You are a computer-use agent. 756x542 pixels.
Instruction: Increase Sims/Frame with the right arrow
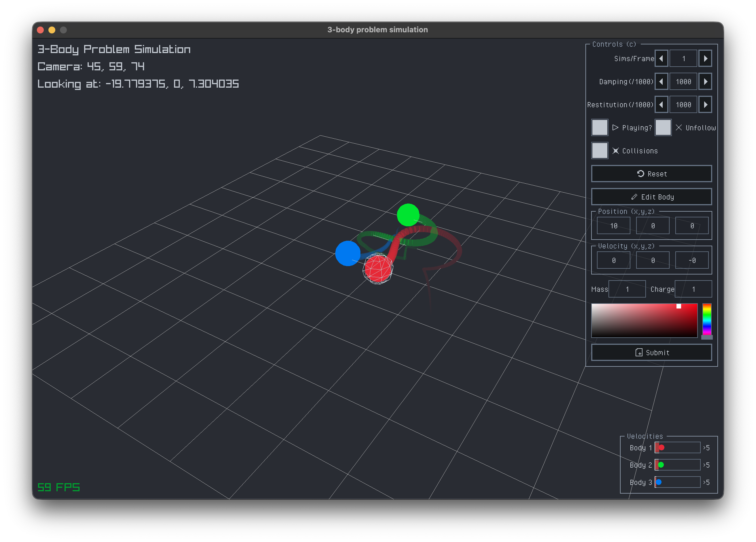tap(705, 58)
